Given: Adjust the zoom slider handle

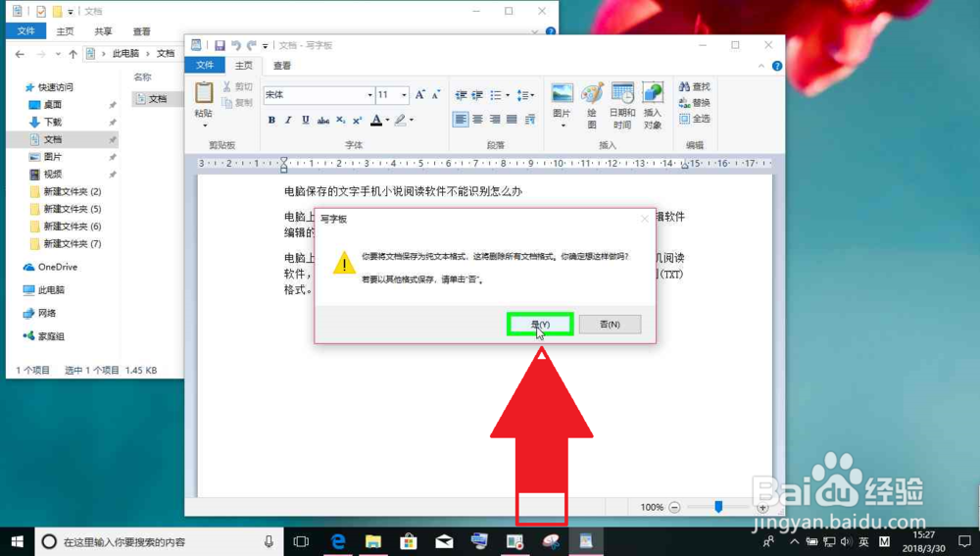Looking at the screenshot, I should (x=718, y=507).
